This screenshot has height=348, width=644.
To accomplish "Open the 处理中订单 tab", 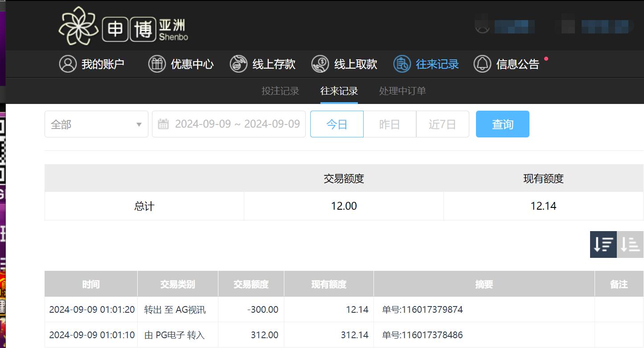I will (x=402, y=91).
